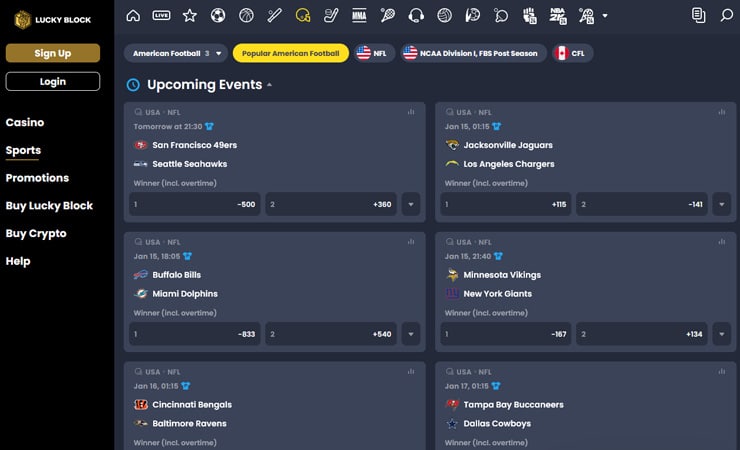Bet on Los Angeles Chargers at -141
The width and height of the screenshot is (740, 450).
tap(641, 204)
